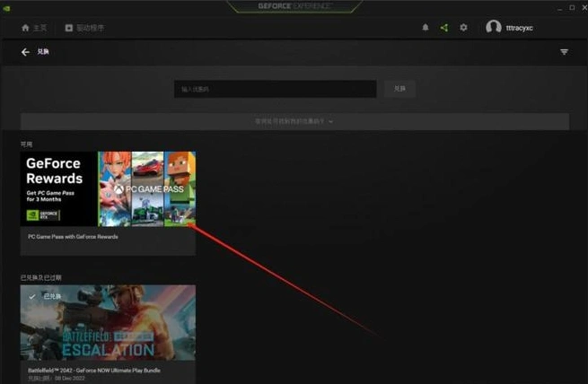Open the settings gear icon

click(463, 27)
